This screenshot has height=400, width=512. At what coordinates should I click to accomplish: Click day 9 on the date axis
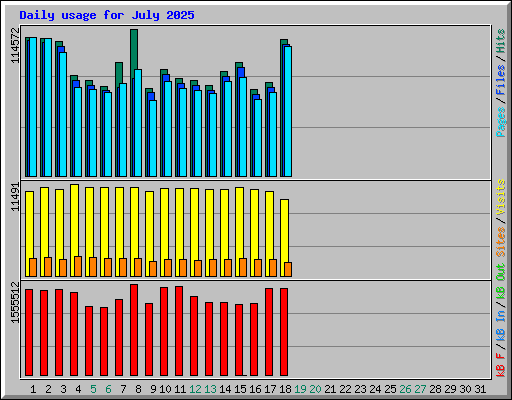tap(153, 389)
